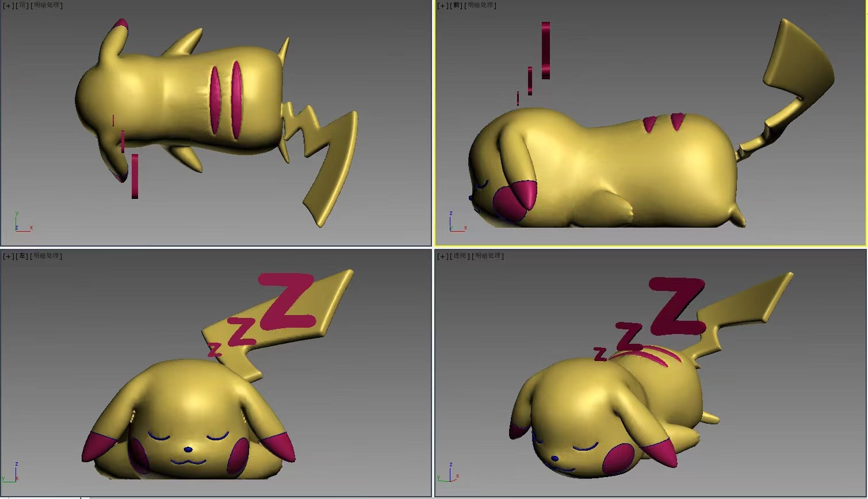Select the largest Z letter in left viewport
The image size is (868, 499).
pos(288,302)
